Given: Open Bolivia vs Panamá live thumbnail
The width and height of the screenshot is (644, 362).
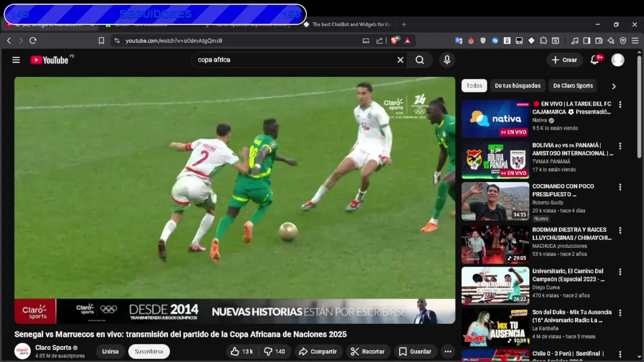Looking at the screenshot, I should (495, 160).
